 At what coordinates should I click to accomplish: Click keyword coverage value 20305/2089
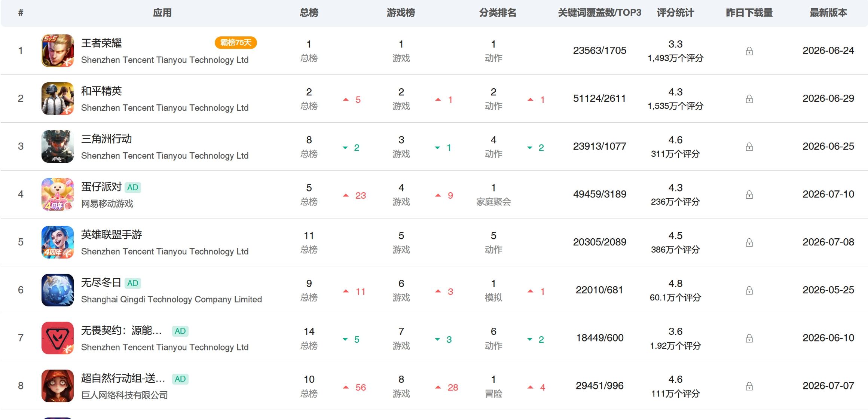(x=600, y=242)
